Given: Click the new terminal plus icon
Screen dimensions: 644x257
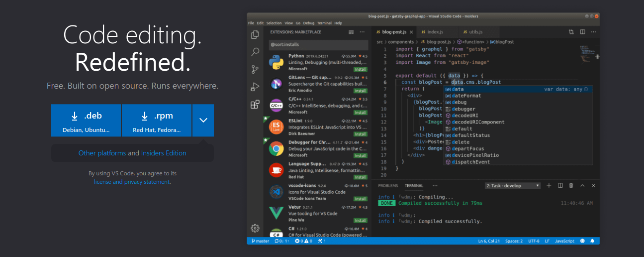Looking at the screenshot, I should (549, 185).
